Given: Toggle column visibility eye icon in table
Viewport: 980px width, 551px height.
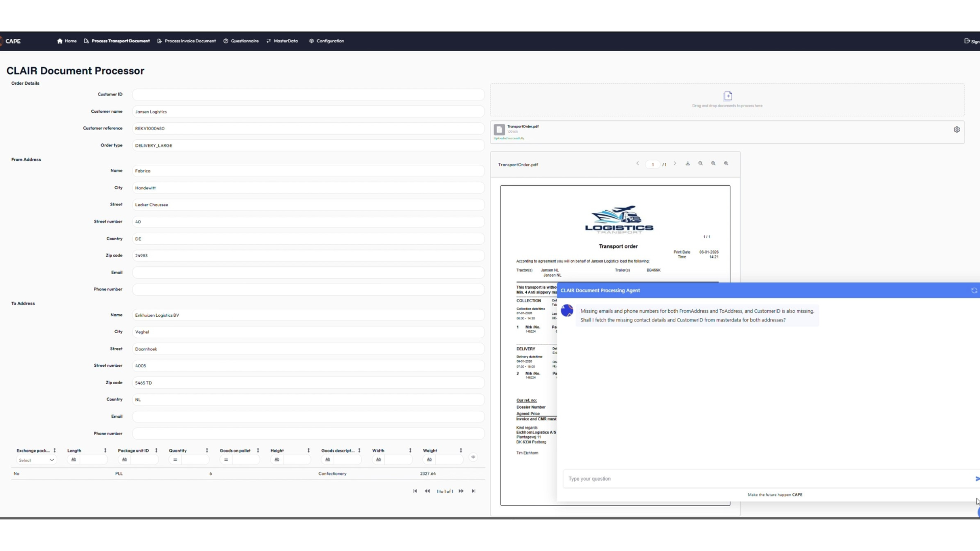Looking at the screenshot, I should [473, 457].
